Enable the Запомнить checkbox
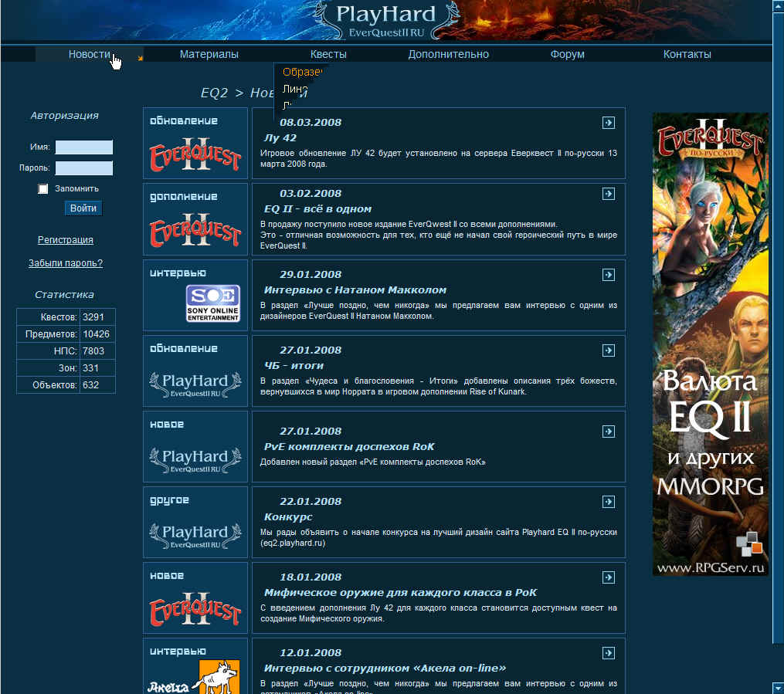This screenshot has width=784, height=694. click(x=42, y=188)
